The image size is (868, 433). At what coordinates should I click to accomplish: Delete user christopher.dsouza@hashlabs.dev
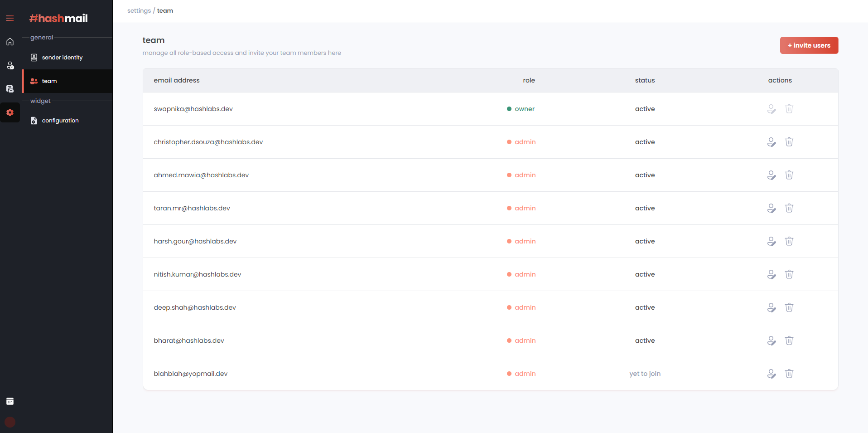pyautogui.click(x=789, y=142)
